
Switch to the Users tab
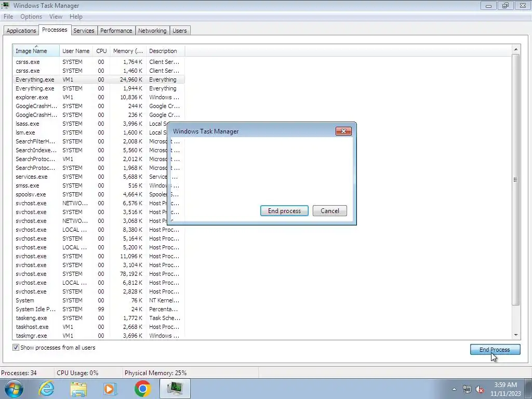[x=179, y=31]
